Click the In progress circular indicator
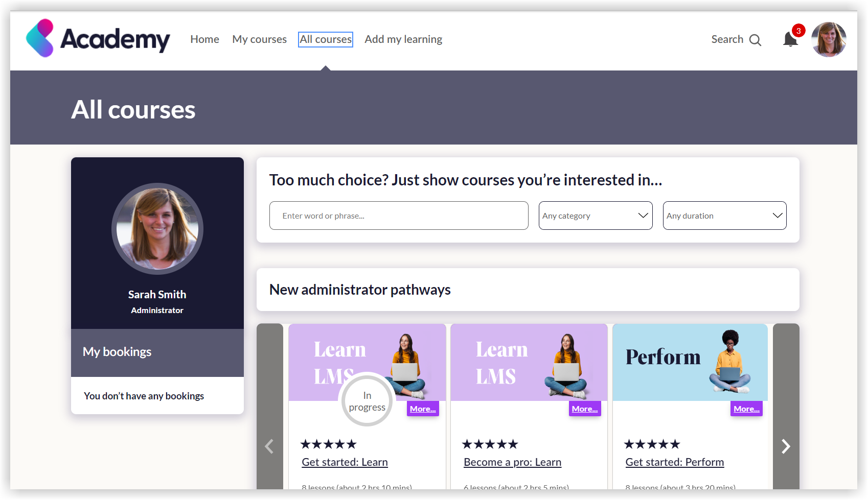 367,401
